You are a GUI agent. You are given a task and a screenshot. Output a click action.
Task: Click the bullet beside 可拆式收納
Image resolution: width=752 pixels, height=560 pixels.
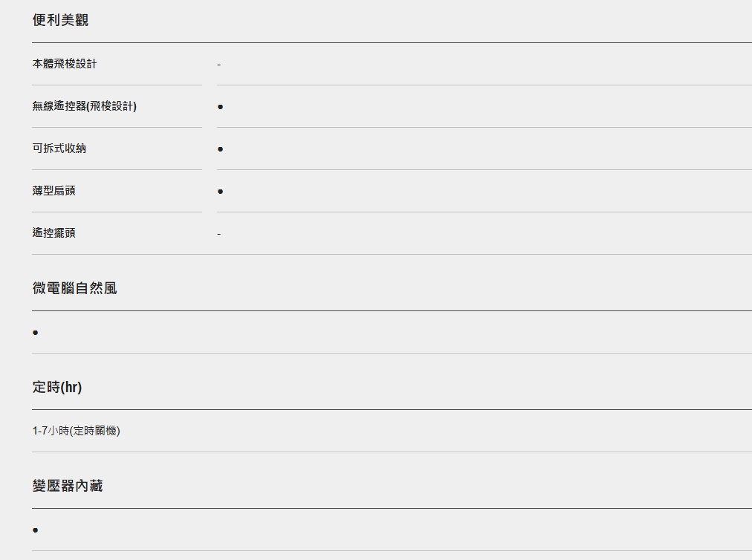pos(220,149)
